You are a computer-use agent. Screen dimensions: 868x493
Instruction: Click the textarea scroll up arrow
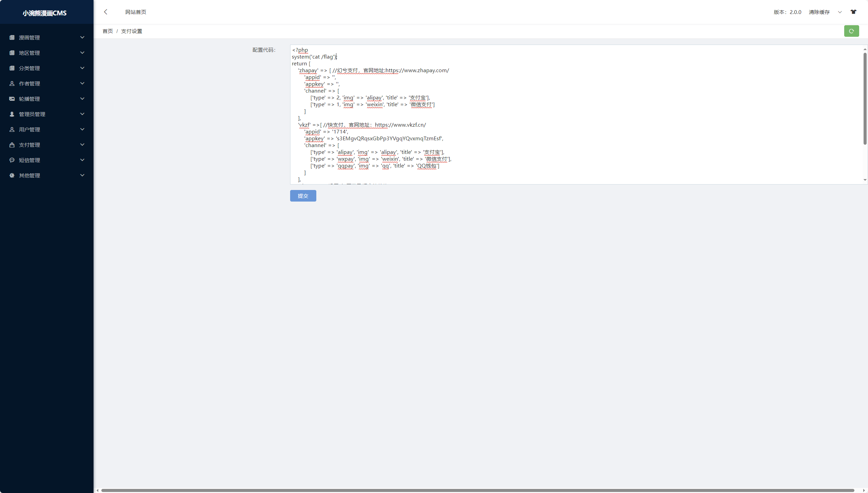point(865,49)
